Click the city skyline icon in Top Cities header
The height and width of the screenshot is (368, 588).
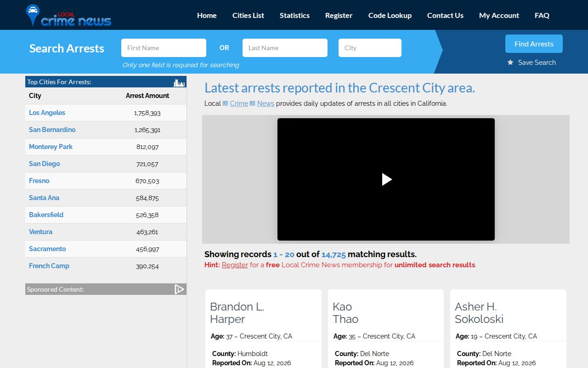click(179, 82)
